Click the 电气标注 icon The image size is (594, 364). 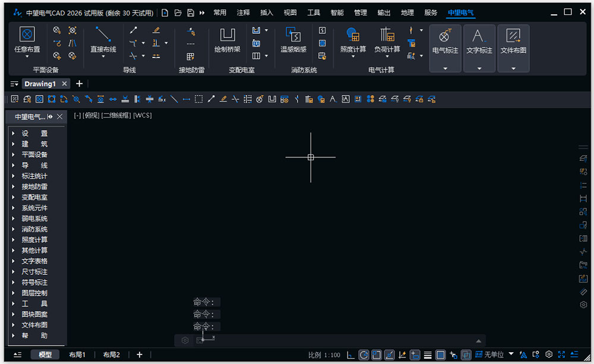[445, 36]
